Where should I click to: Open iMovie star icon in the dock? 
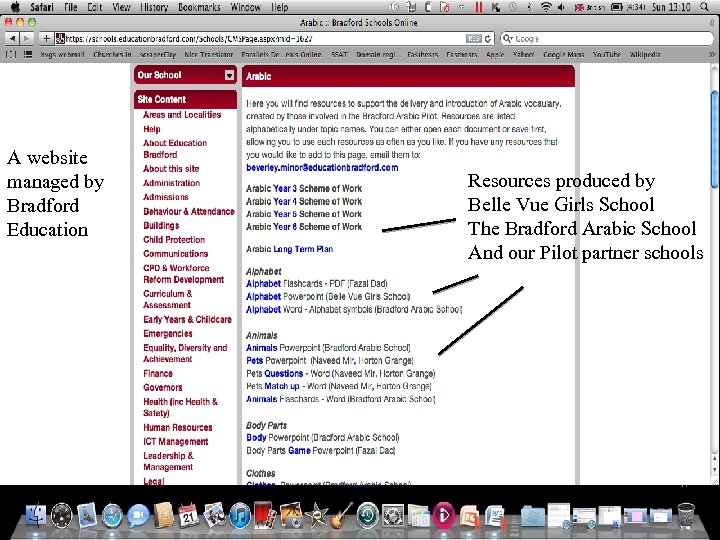[316, 515]
